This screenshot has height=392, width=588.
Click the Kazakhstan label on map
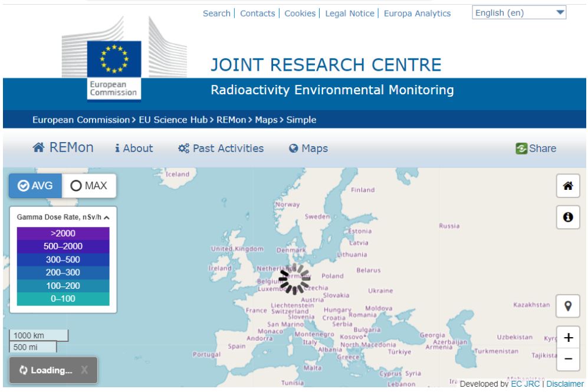point(532,305)
